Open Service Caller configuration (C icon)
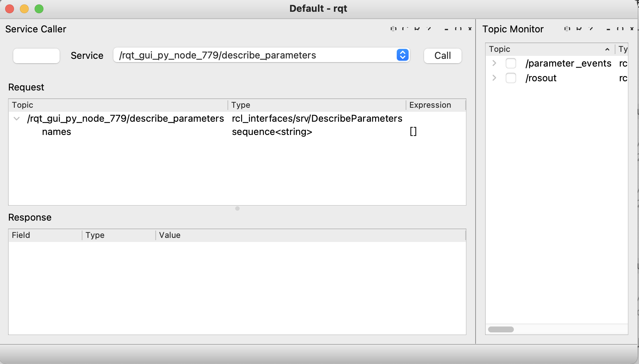Viewport: 639px width, 364px height. (405, 29)
